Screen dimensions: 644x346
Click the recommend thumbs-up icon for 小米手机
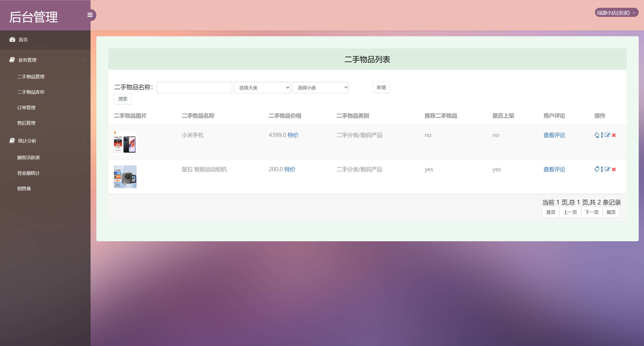(x=597, y=135)
